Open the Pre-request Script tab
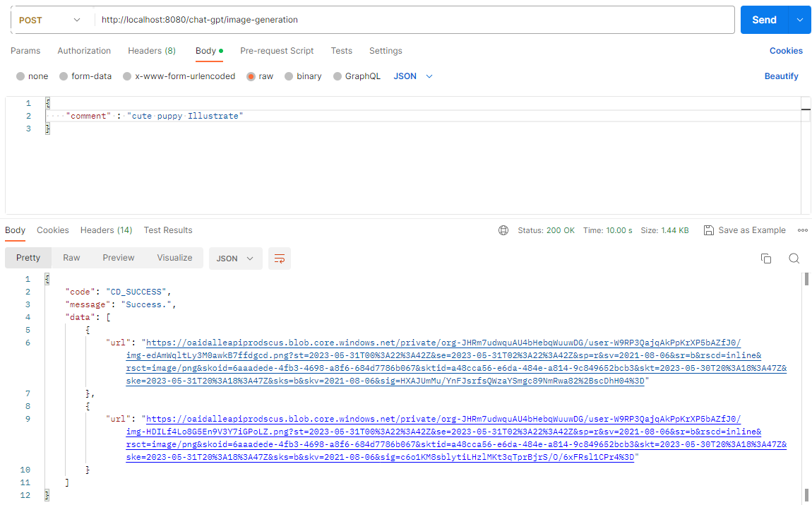812x505 pixels. click(x=277, y=51)
